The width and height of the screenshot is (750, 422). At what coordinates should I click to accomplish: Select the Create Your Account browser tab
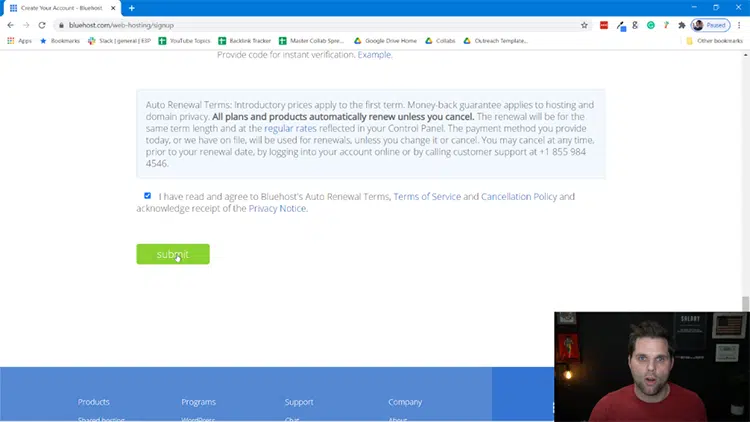pyautogui.click(x=60, y=7)
